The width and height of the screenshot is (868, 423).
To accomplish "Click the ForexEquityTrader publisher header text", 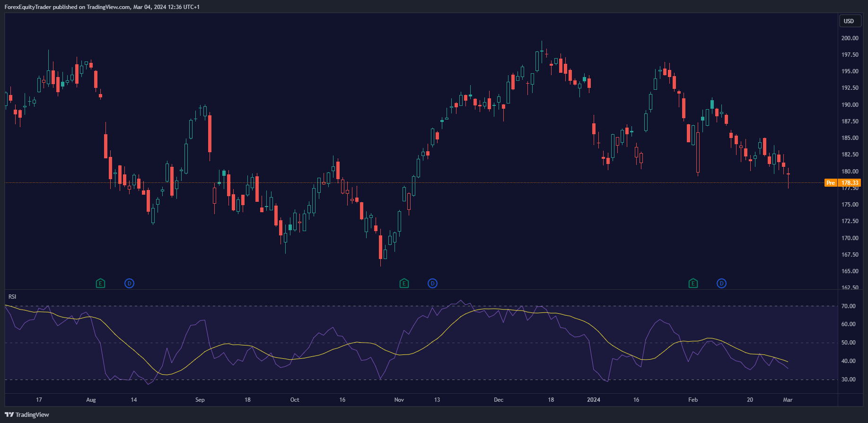I will 102,7.
